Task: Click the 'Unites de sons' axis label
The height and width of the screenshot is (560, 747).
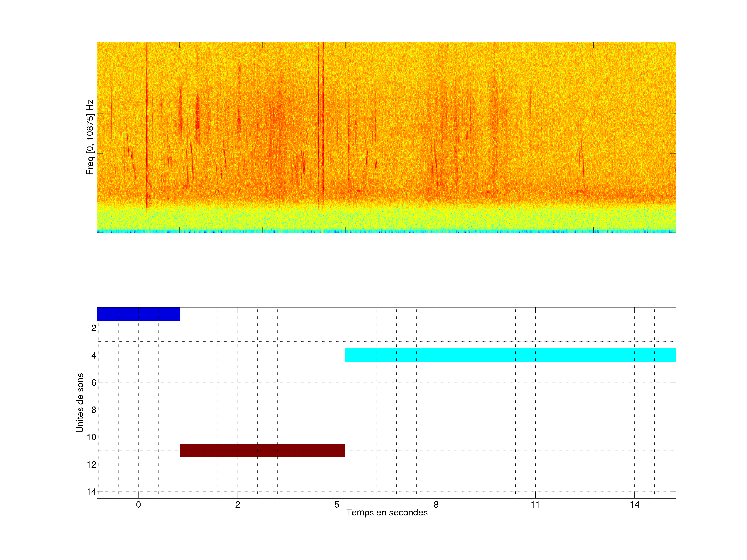Action: click(80, 403)
